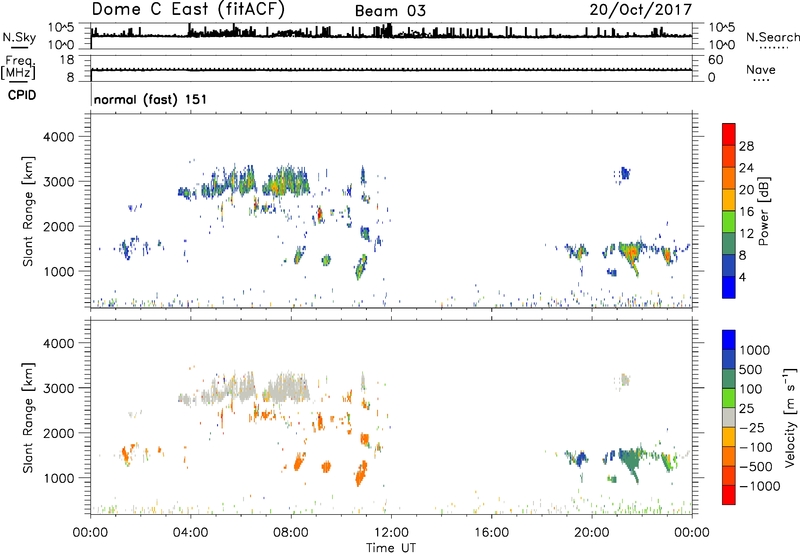Viewport: 800px width, 554px height.
Task: Click the date '20/Oct/2017'
Action: [x=641, y=10]
